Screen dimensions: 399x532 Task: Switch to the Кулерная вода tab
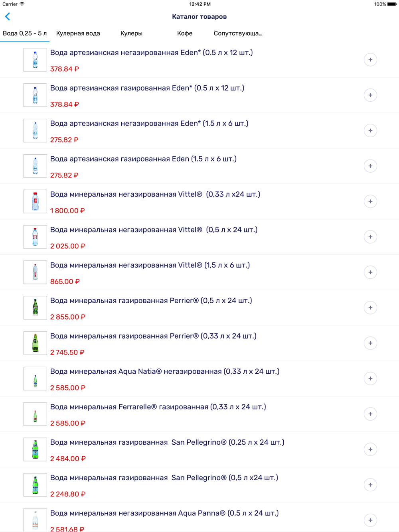tap(78, 33)
